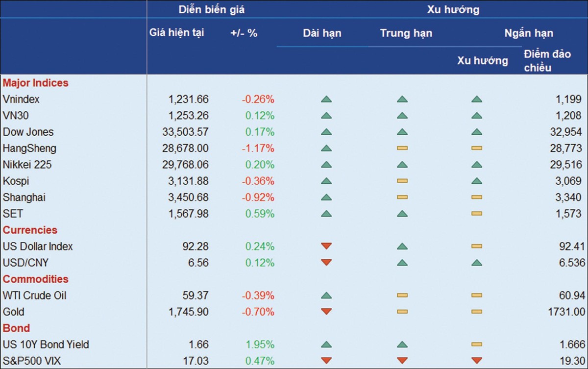588x369 pixels.
Task: Click S&P500 VIX short-term red down arrow
Action: point(476,361)
